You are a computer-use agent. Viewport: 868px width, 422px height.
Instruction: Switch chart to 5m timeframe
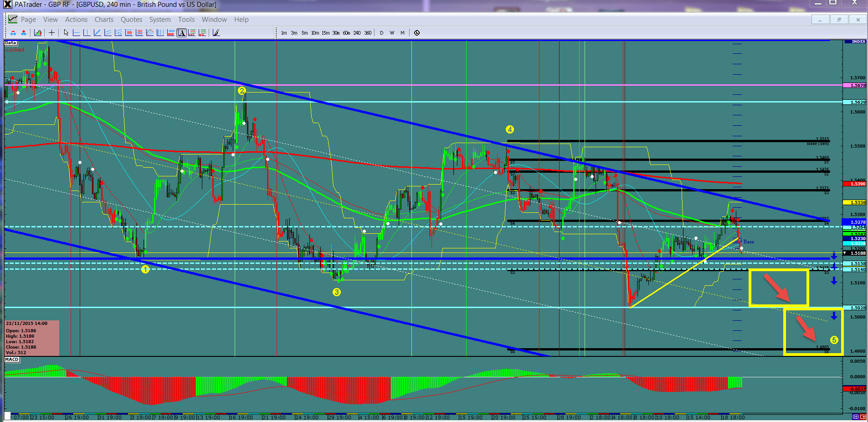[x=304, y=33]
